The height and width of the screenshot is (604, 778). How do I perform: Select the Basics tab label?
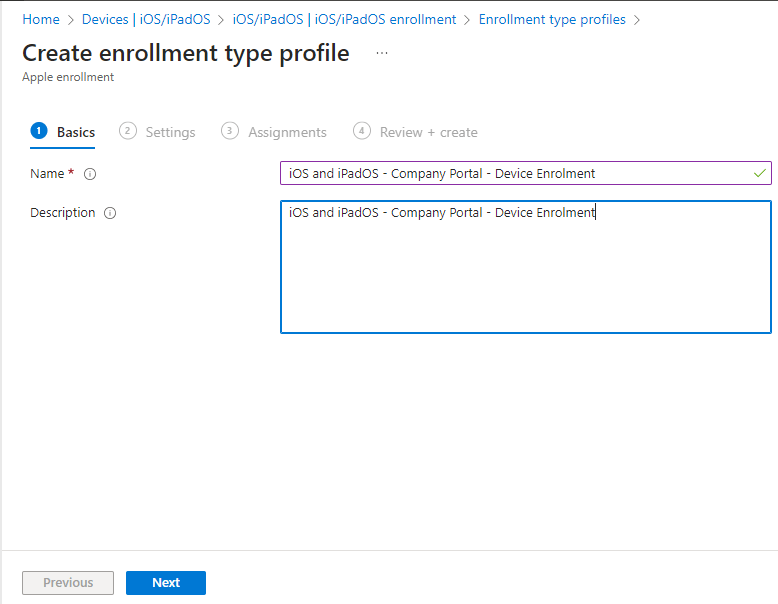pyautogui.click(x=76, y=132)
